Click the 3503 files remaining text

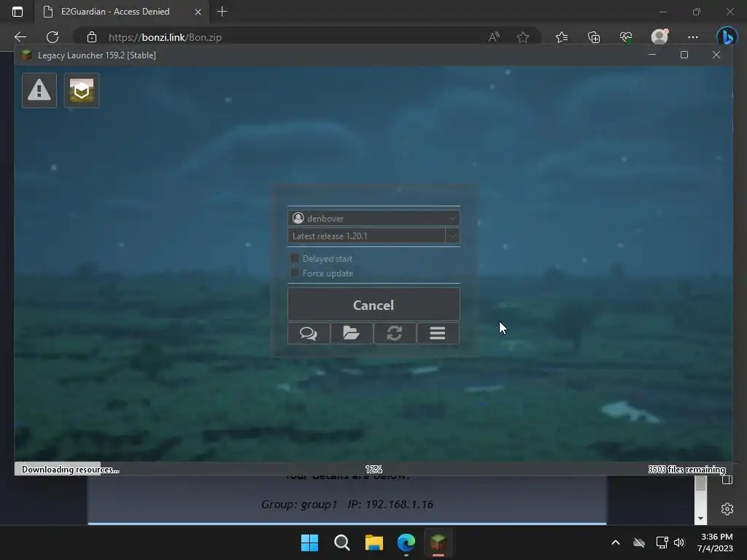[x=686, y=470]
